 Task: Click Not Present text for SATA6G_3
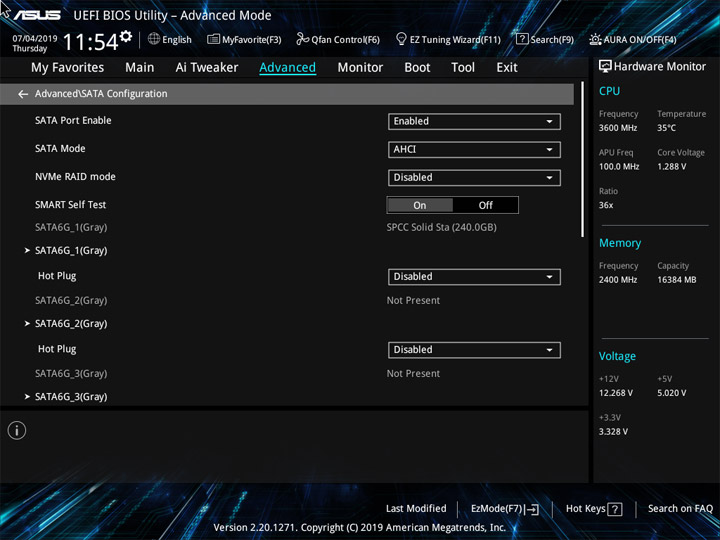(x=413, y=373)
